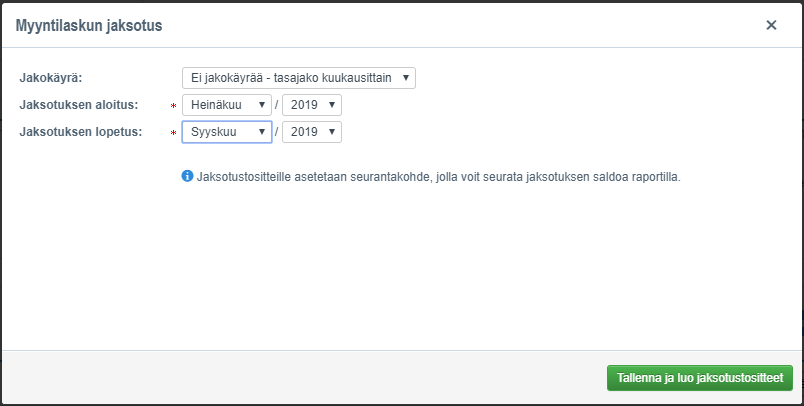Click the Jaksotuksen aloitus label
Screen dimensions: 804x406
pos(79,105)
